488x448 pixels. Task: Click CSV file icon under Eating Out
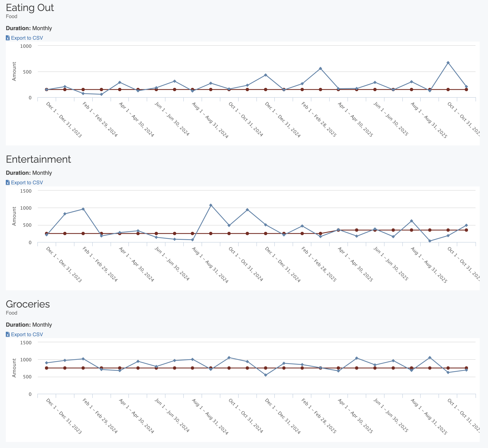(x=8, y=38)
